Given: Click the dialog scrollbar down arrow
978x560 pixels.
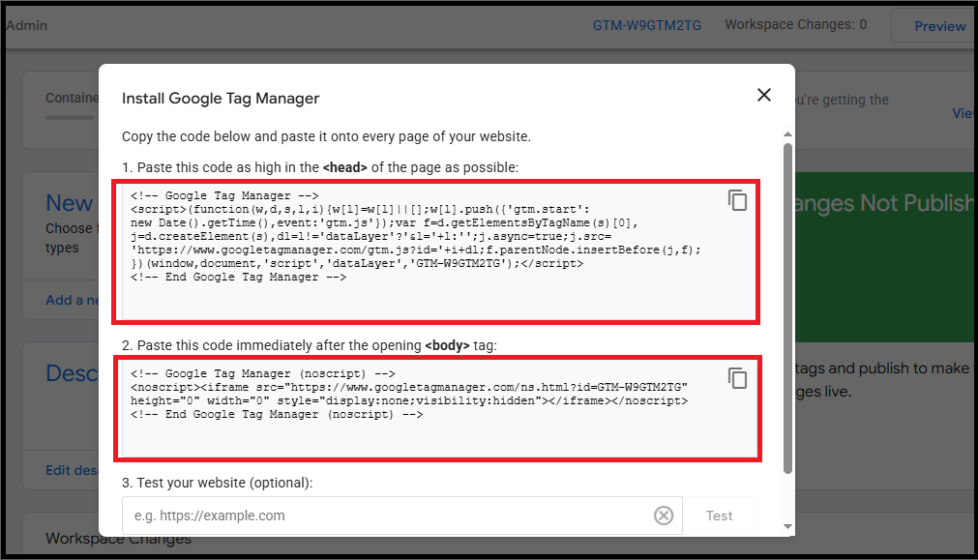Looking at the screenshot, I should [787, 526].
